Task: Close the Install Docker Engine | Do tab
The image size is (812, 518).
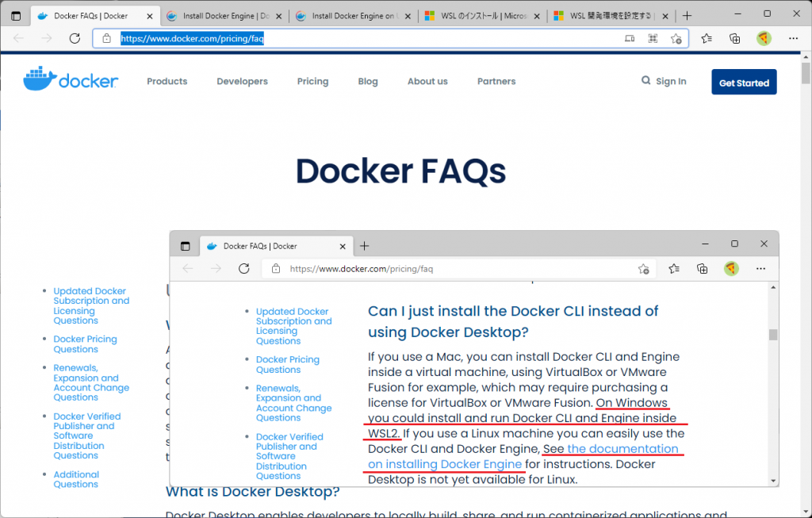Action: coord(278,16)
